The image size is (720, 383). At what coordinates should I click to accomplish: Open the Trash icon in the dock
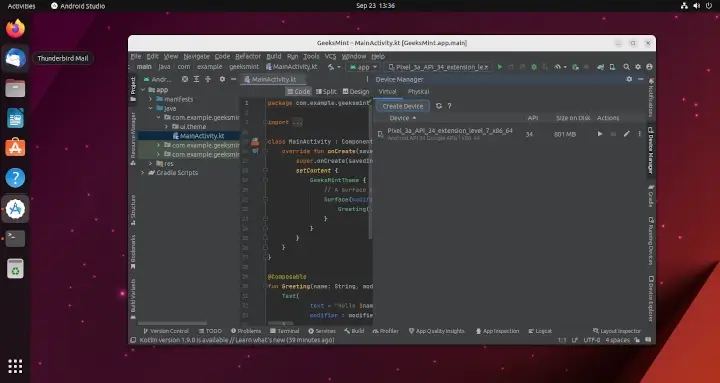click(15, 269)
